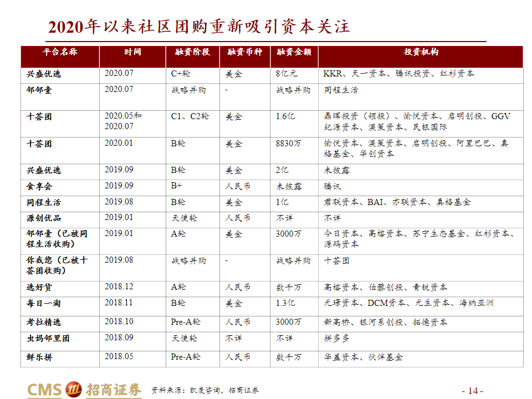Select investors cell starting with 君联资本
Screen dimensions: 532x399
(397, 202)
